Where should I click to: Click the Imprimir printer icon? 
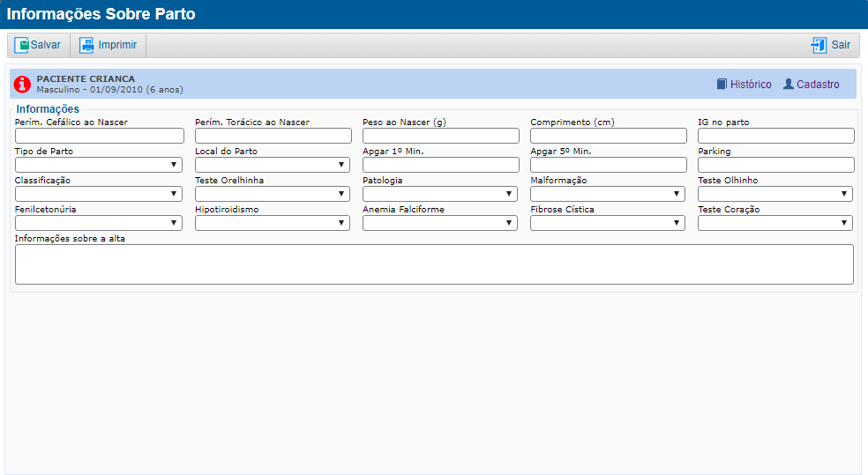pos(87,45)
